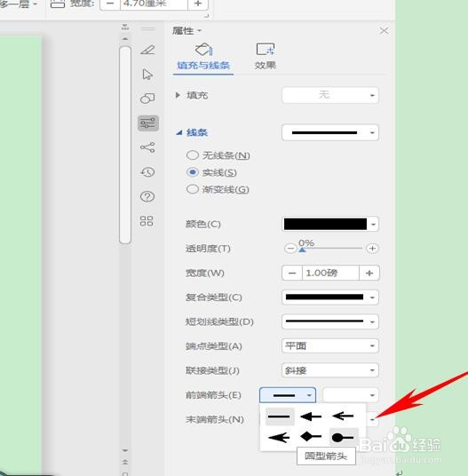This screenshot has width=468, height=476.
Task: Click the ribbon width field 4.70厘米
Action: pos(155,4)
